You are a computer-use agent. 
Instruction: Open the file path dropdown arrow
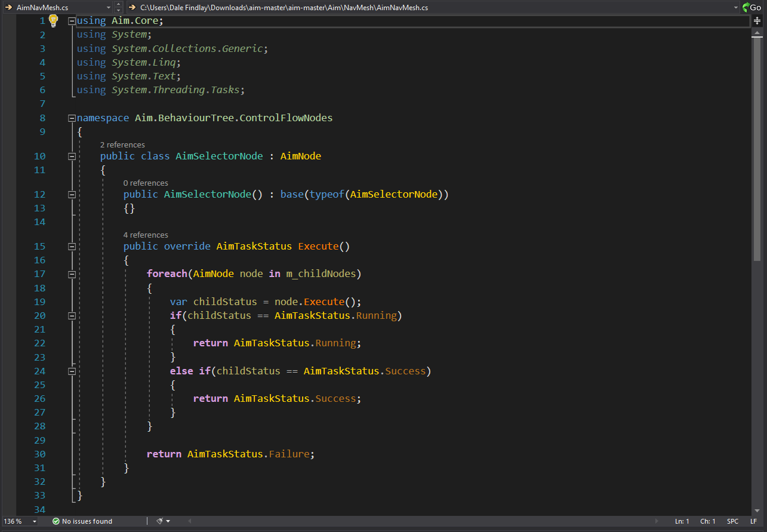(736, 7)
